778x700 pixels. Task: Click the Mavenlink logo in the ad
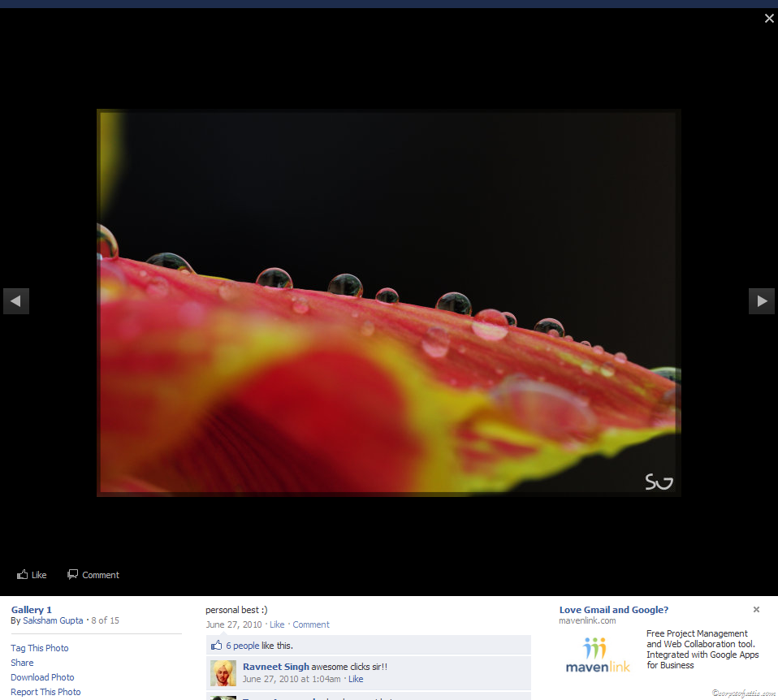598,655
